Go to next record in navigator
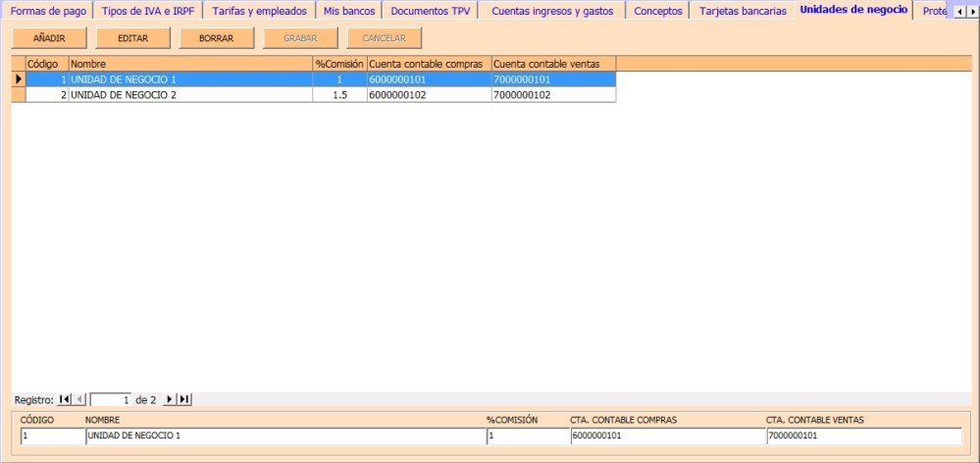Viewport: 980px width, 463px height. 169,399
